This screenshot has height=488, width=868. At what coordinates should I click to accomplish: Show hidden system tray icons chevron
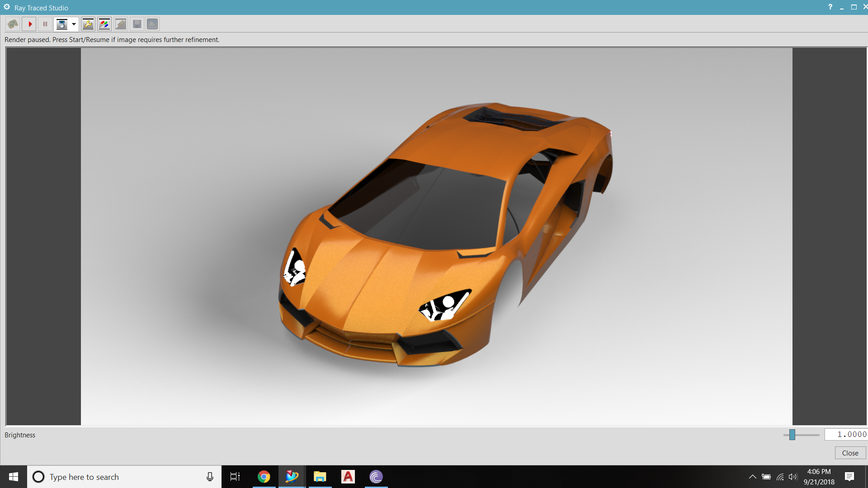click(x=752, y=477)
